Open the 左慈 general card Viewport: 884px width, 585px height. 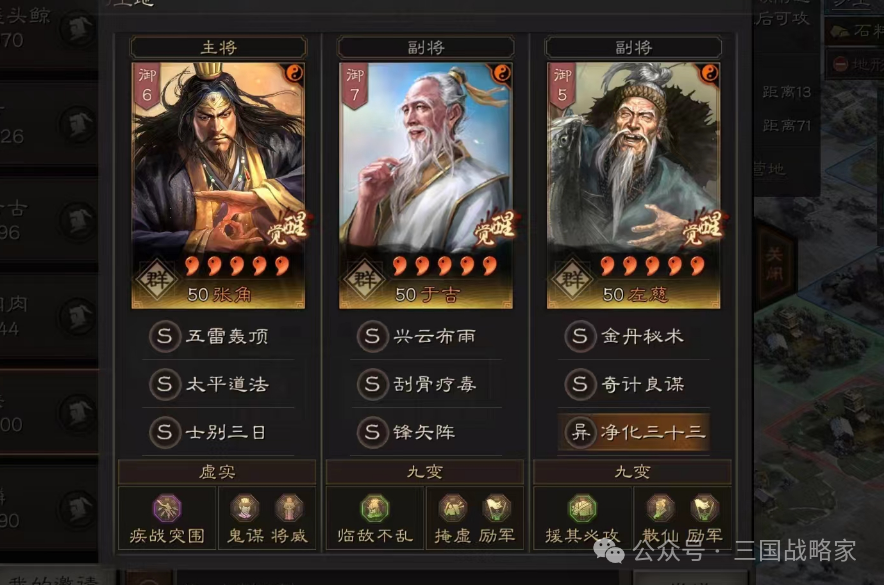(x=634, y=185)
